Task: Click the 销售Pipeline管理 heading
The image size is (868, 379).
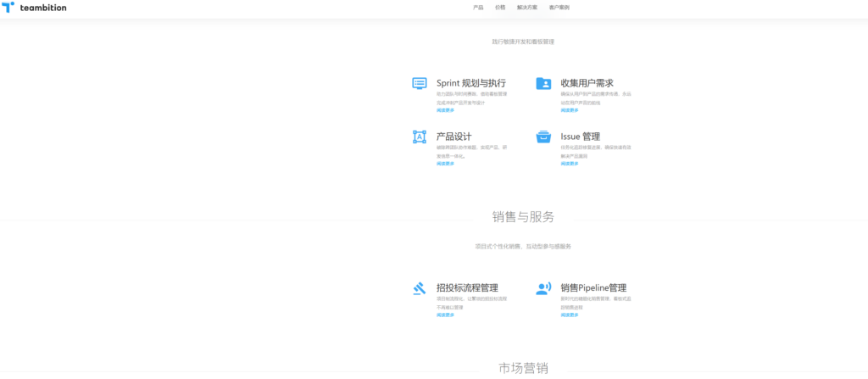Action: (x=593, y=288)
